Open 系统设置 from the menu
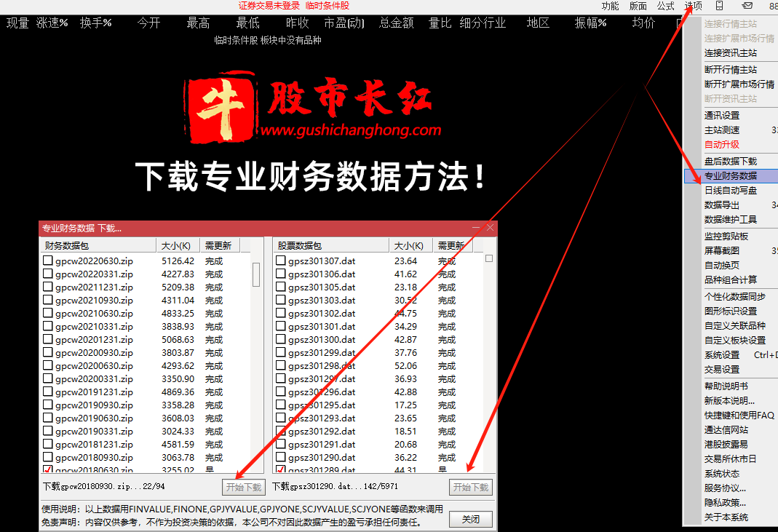778x532 pixels. [722, 355]
